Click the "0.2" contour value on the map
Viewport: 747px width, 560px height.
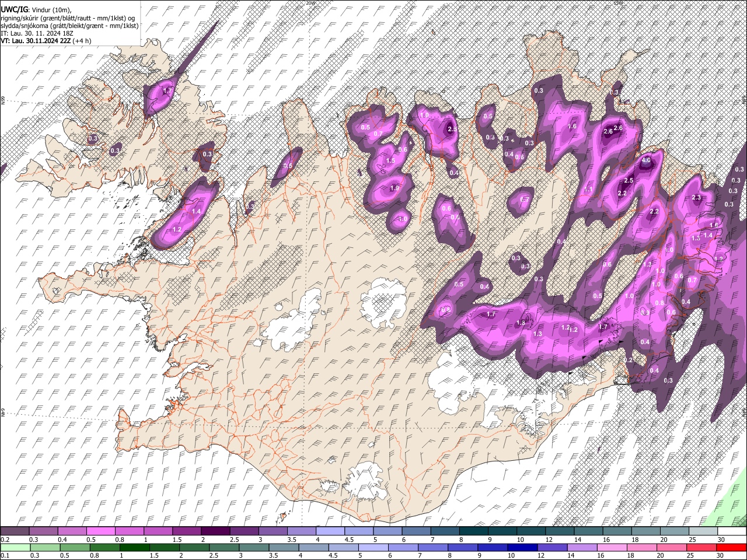tap(628, 360)
